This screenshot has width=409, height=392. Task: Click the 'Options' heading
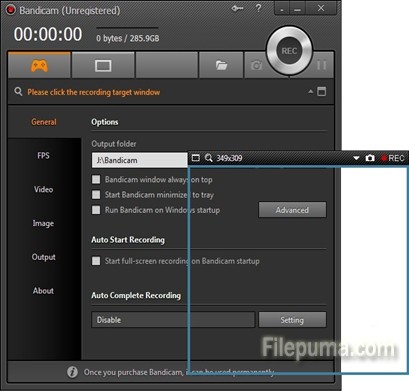click(x=105, y=122)
